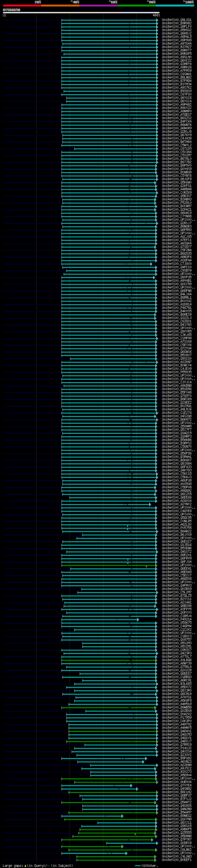Select hit label UniRef100_P05755
The width and height of the screenshot is (197, 868).
[x=177, y=528]
